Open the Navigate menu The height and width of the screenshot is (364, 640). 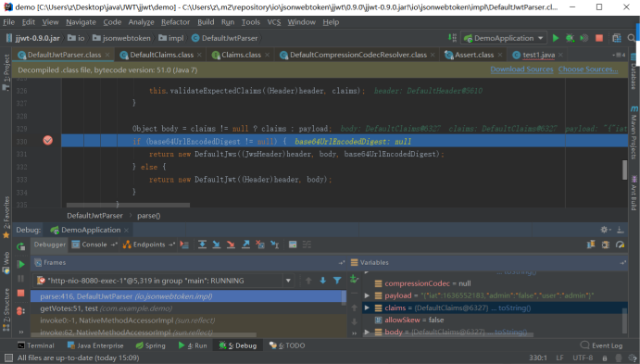coord(81,22)
